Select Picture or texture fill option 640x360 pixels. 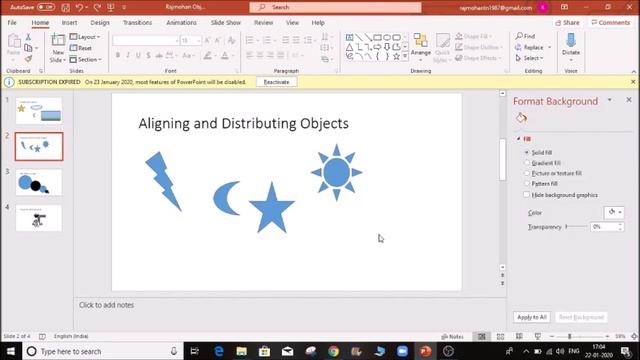point(553,173)
